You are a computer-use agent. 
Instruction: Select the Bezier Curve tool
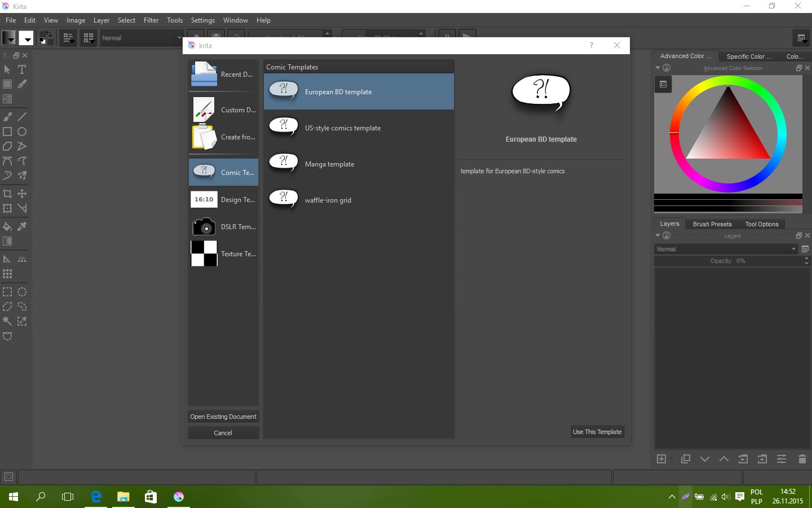7,161
